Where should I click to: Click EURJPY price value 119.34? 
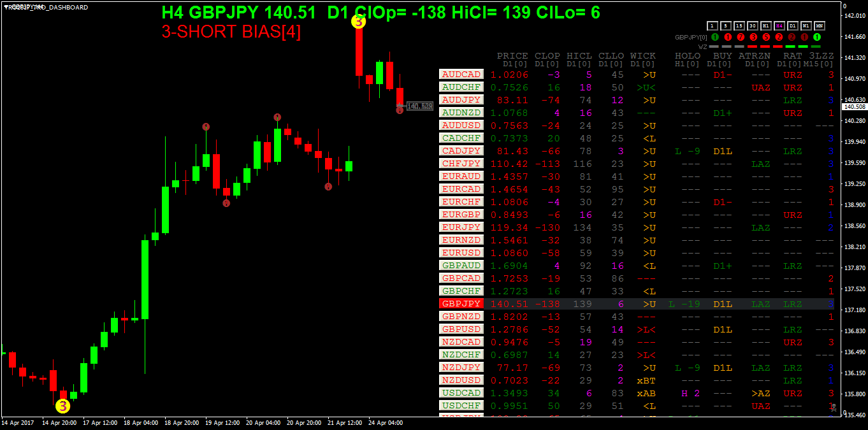click(509, 227)
